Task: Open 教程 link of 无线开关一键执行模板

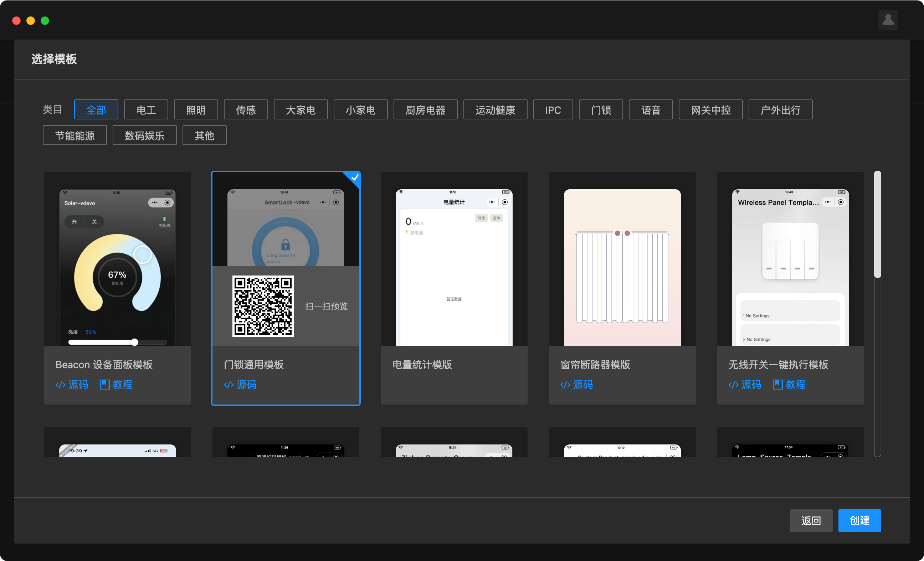Action: coord(789,384)
